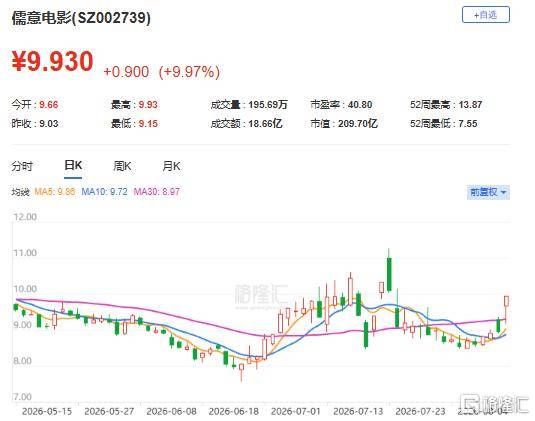
Task: Open the 周K weekly chart tab
Action: [122, 166]
